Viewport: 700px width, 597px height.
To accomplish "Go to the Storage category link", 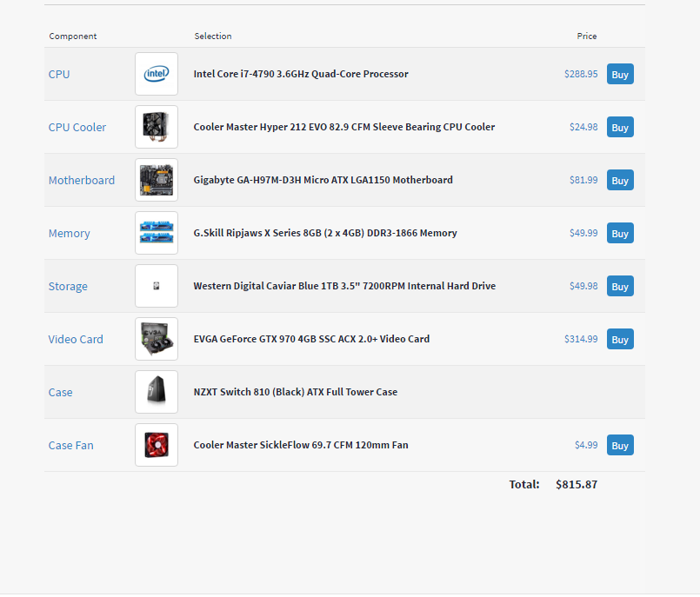I will click(68, 287).
